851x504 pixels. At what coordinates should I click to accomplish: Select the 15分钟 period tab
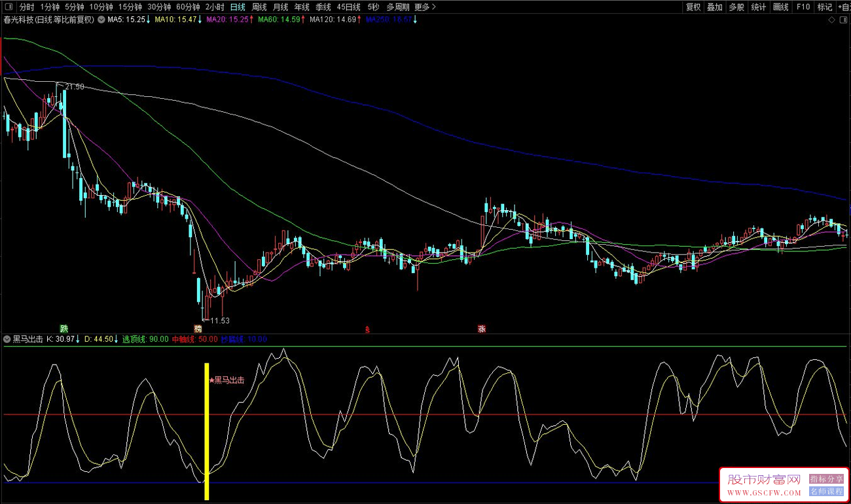point(130,7)
